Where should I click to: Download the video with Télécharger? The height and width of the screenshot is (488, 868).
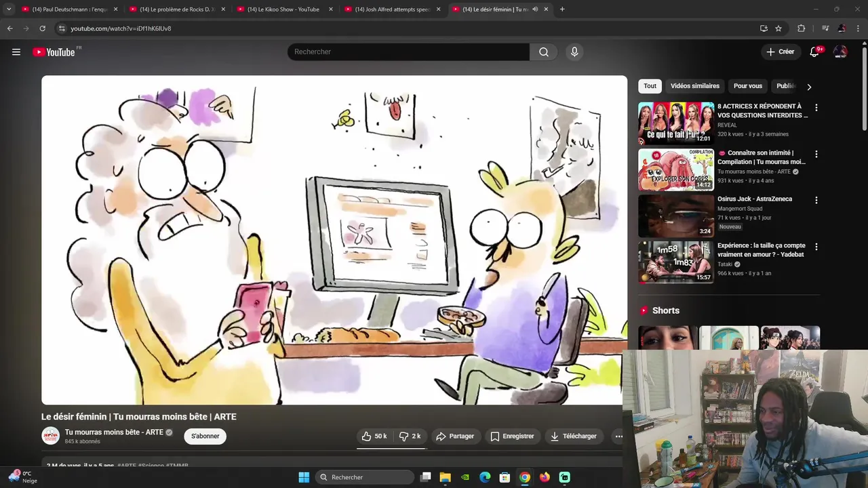tap(574, 436)
